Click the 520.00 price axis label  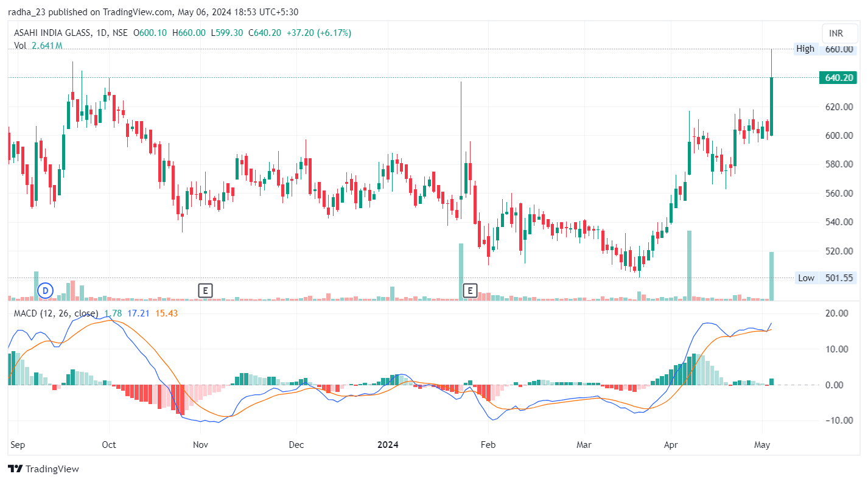pos(839,251)
